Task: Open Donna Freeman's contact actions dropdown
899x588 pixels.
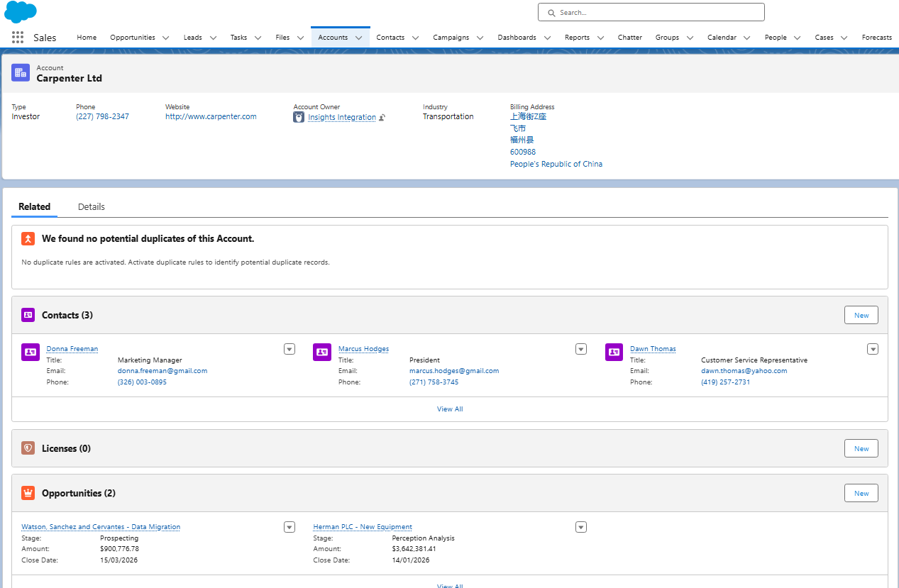Action: click(x=289, y=348)
